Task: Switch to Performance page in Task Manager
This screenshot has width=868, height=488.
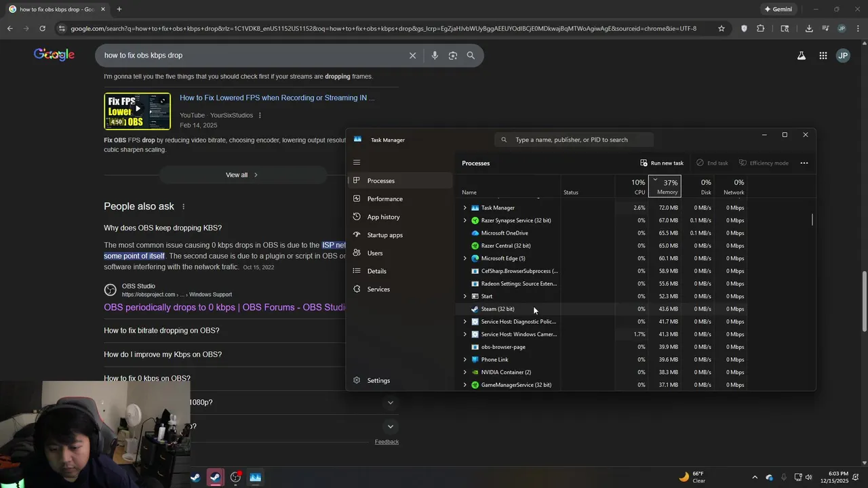Action: click(x=400, y=199)
